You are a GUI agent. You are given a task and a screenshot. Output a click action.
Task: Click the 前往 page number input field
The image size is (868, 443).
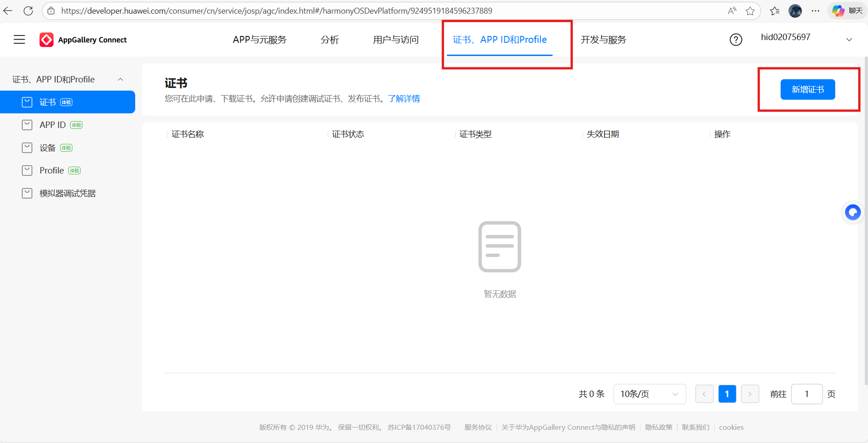point(807,394)
